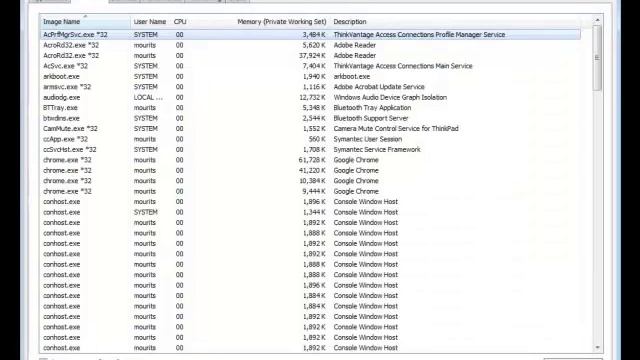Click ThinkVantage Access Connections Profile Manager Service
The width and height of the screenshot is (640, 360).
coord(419,35)
